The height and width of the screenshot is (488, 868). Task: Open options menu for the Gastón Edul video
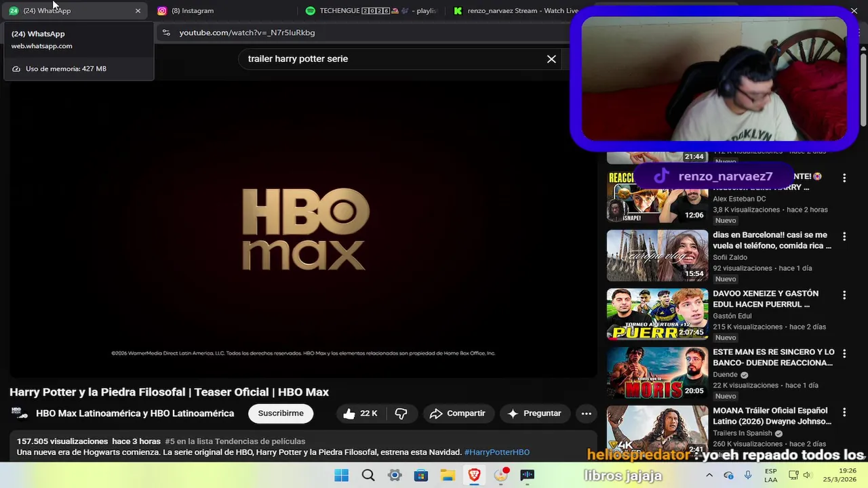(844, 296)
